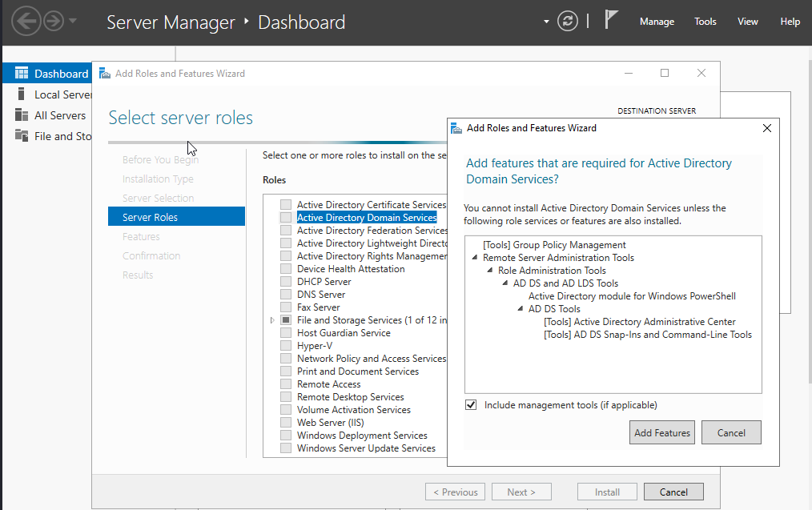Click the back navigation arrow icon
This screenshot has height=510, width=812.
26,22
